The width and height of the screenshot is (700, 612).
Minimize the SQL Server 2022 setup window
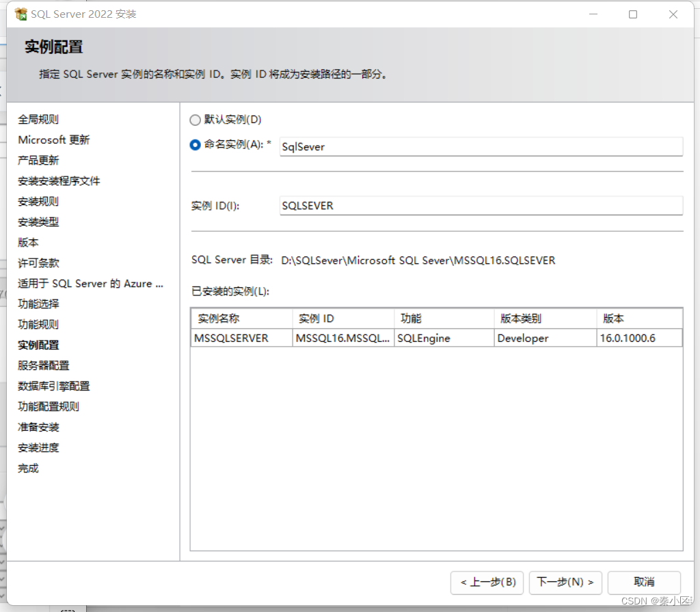coord(593,14)
